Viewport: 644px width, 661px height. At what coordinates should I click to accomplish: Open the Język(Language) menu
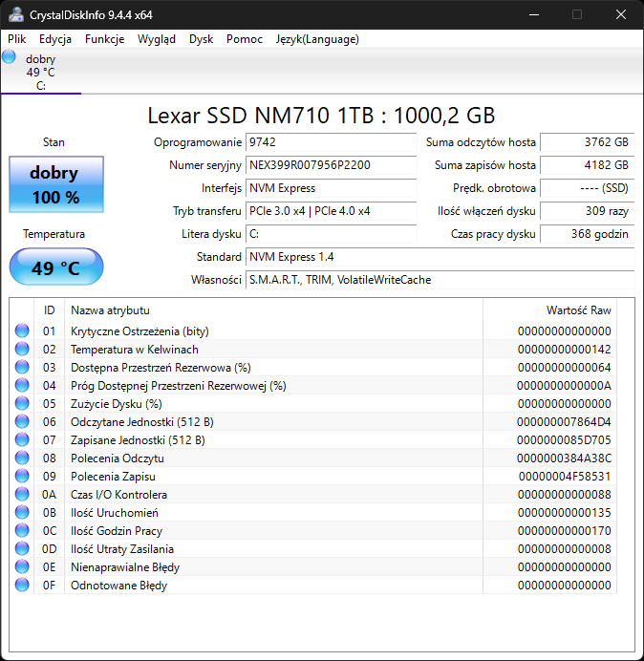pyautogui.click(x=317, y=39)
